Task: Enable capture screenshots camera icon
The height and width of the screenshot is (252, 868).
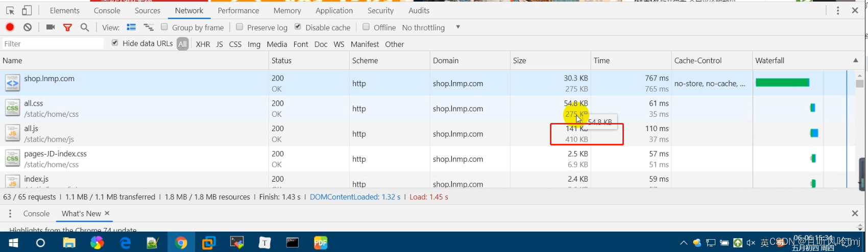Action: click(x=51, y=27)
